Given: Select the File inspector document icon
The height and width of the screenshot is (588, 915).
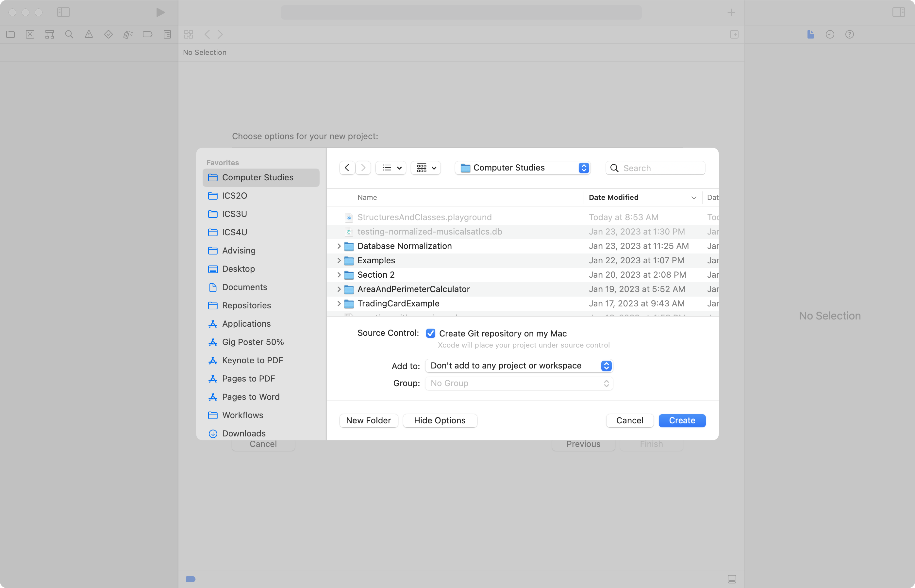Looking at the screenshot, I should (x=810, y=34).
